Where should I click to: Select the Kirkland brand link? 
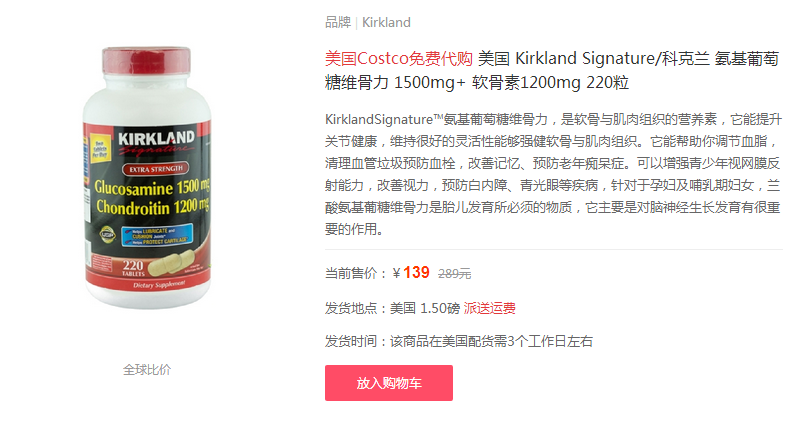click(x=386, y=23)
